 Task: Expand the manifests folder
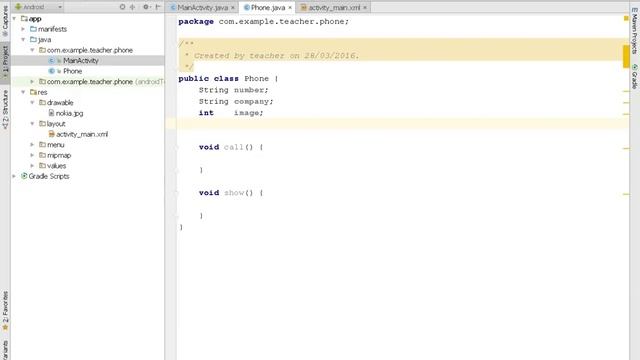tap(23, 29)
